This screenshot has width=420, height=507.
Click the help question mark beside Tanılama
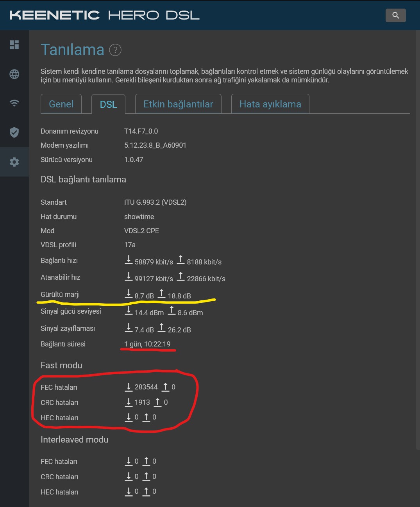pyautogui.click(x=115, y=50)
